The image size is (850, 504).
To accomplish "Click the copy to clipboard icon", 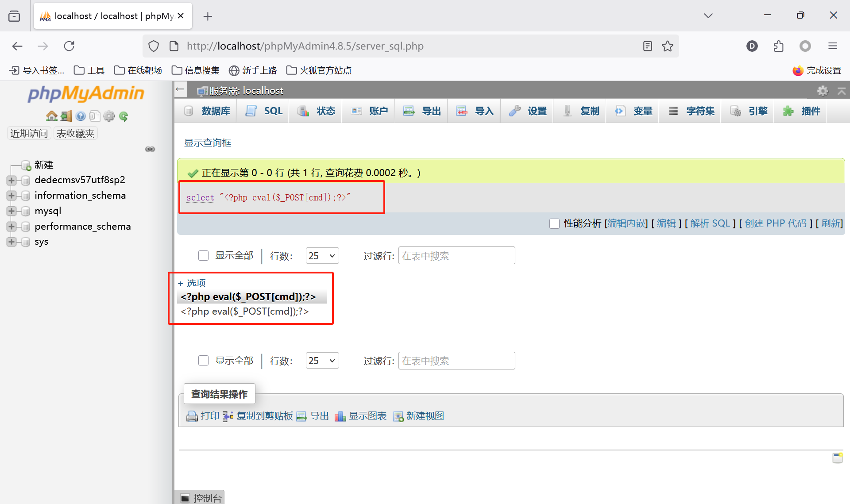I will [228, 416].
